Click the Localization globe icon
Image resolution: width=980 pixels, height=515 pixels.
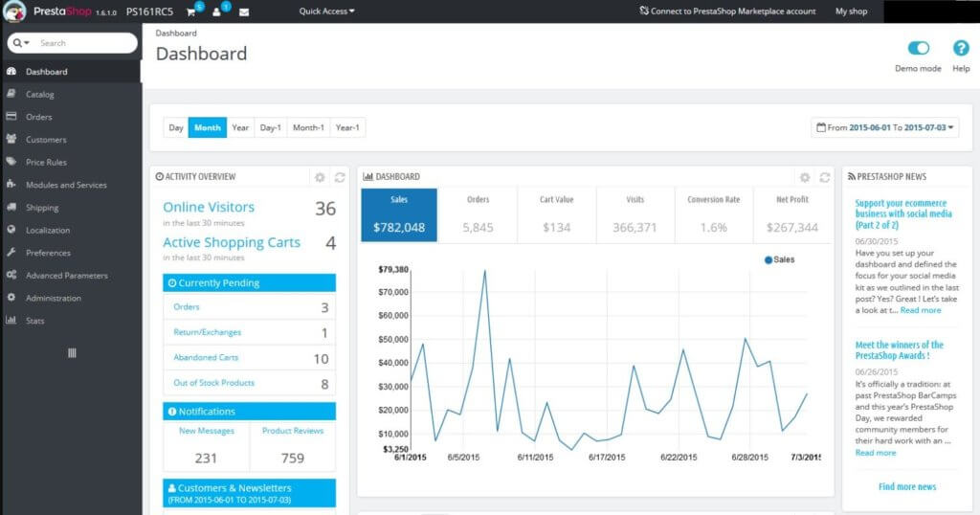(11, 230)
